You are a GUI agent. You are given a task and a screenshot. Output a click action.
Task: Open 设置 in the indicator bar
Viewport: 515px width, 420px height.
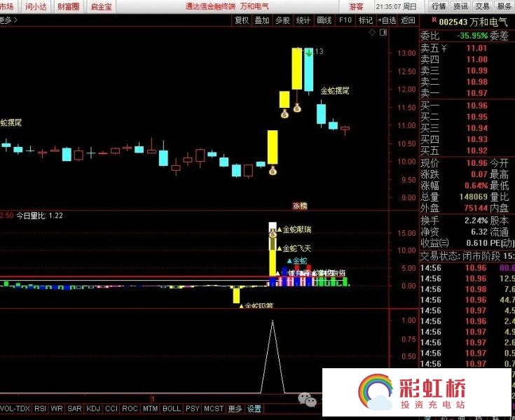coord(254,409)
